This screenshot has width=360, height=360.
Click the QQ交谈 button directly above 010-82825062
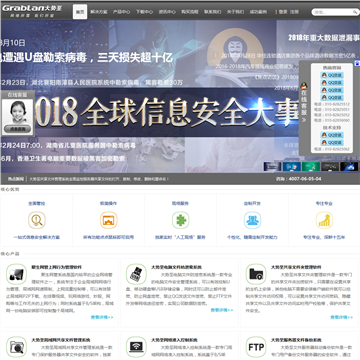332,143
